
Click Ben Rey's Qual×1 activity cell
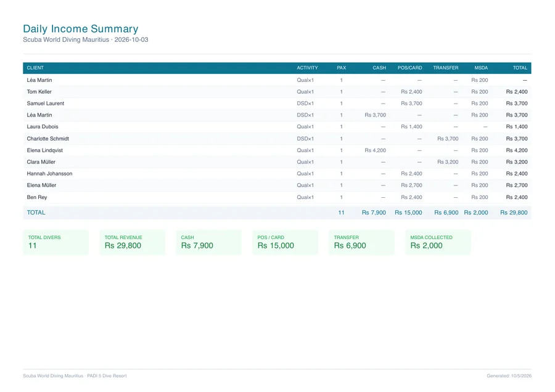[305, 197]
